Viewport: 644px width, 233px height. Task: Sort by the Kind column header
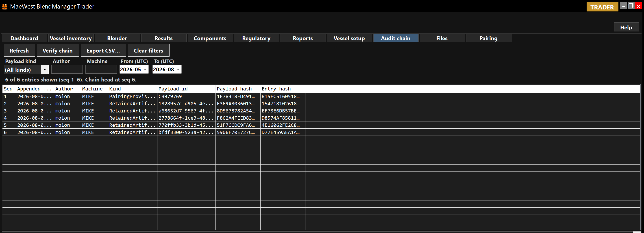coord(133,89)
